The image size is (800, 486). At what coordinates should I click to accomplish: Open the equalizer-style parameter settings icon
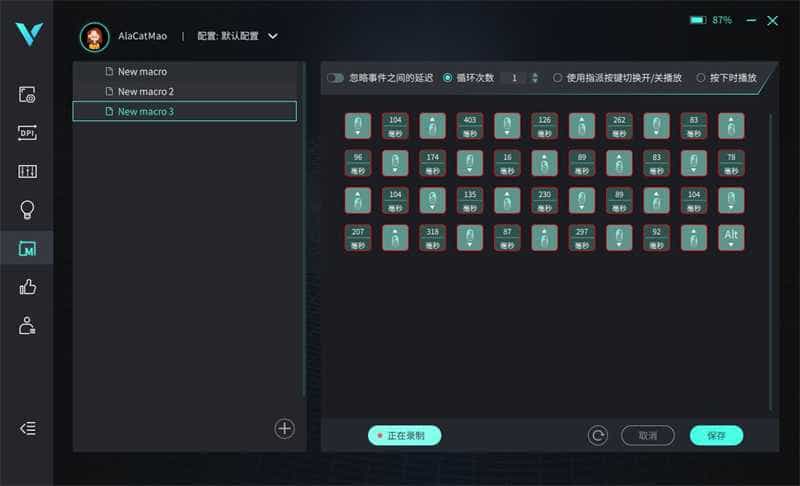[28, 171]
